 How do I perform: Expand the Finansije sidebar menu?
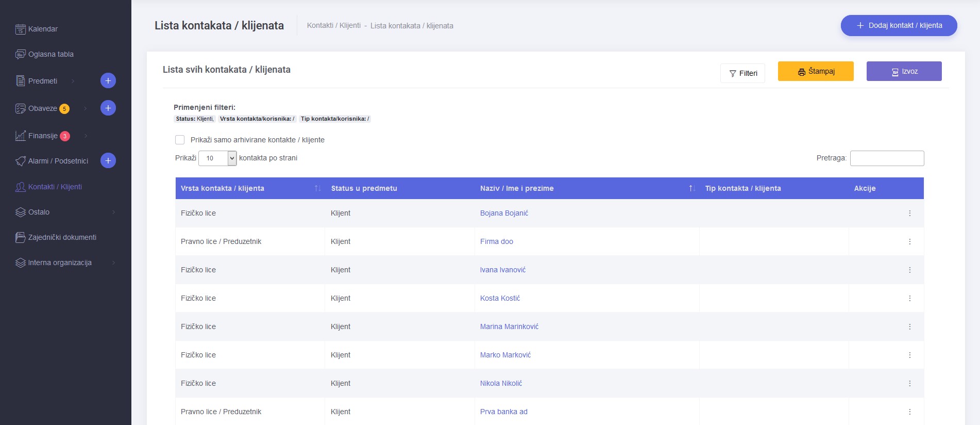[86, 136]
